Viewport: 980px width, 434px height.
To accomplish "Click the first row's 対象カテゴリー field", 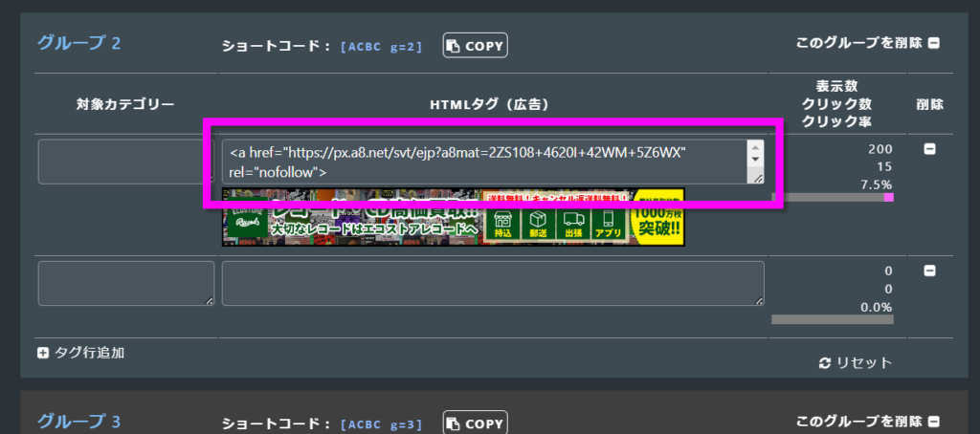I will pos(124,162).
